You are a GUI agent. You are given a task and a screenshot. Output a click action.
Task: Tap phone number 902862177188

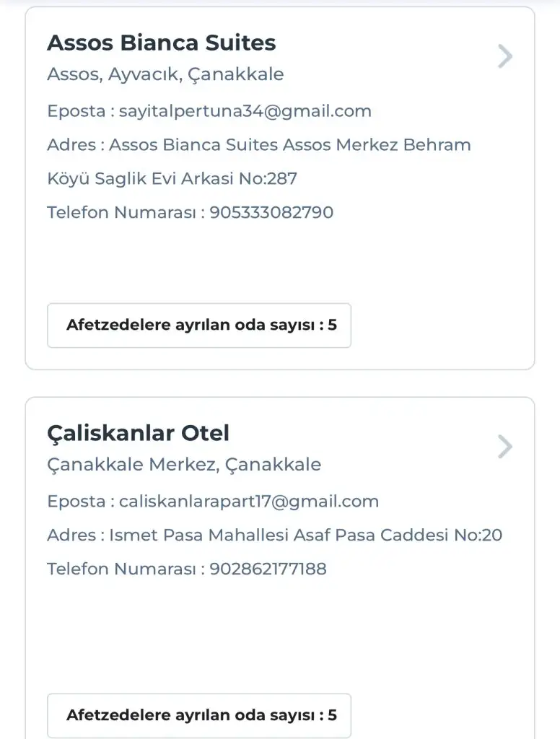pos(268,569)
